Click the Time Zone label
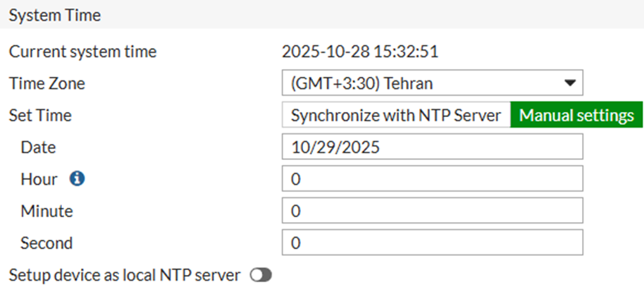Viewport: 644px width, 294px height. [x=47, y=83]
